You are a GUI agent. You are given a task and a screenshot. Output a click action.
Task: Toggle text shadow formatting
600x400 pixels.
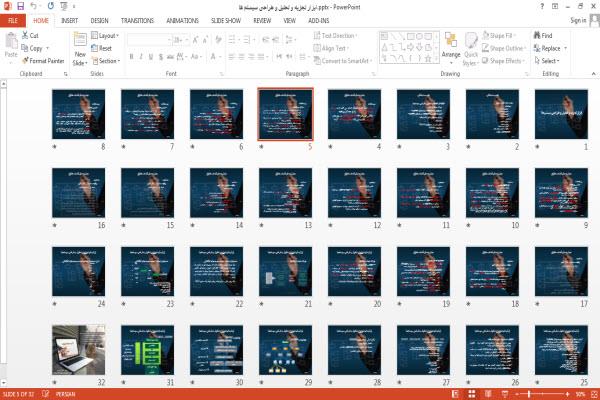[161, 57]
